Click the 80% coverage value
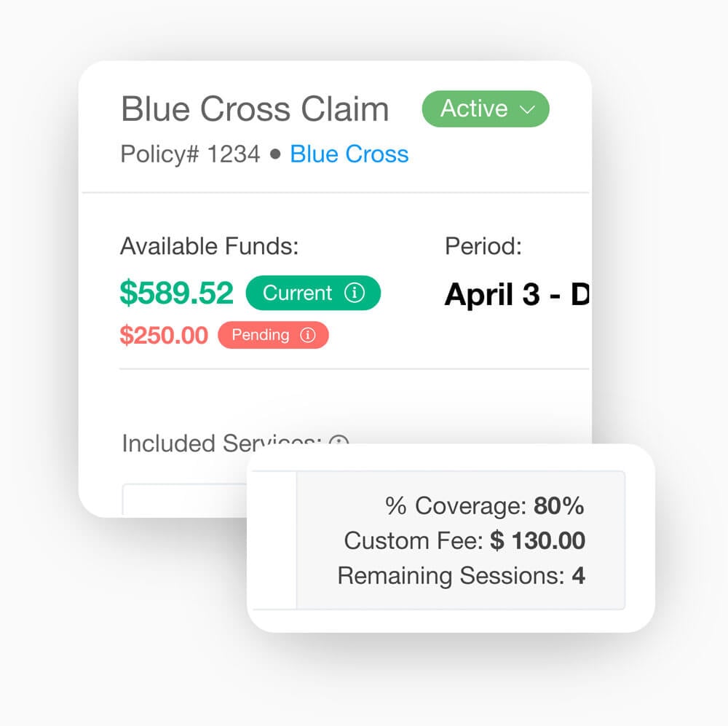The image size is (728, 726). pos(559,506)
